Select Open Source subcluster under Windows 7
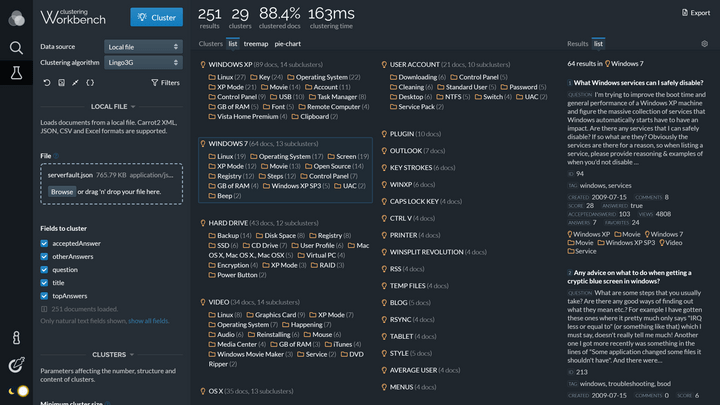Screen dimensions: 720x405 (334, 166)
